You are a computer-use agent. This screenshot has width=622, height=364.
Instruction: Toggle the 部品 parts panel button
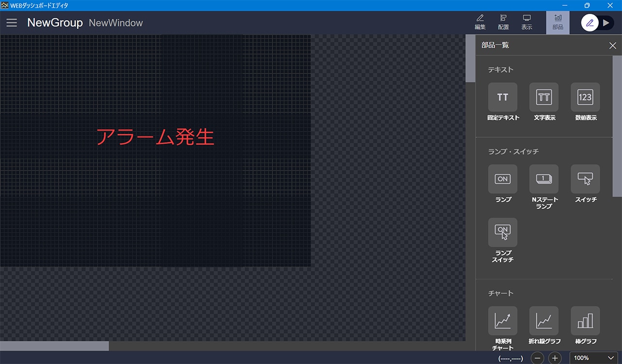click(557, 22)
